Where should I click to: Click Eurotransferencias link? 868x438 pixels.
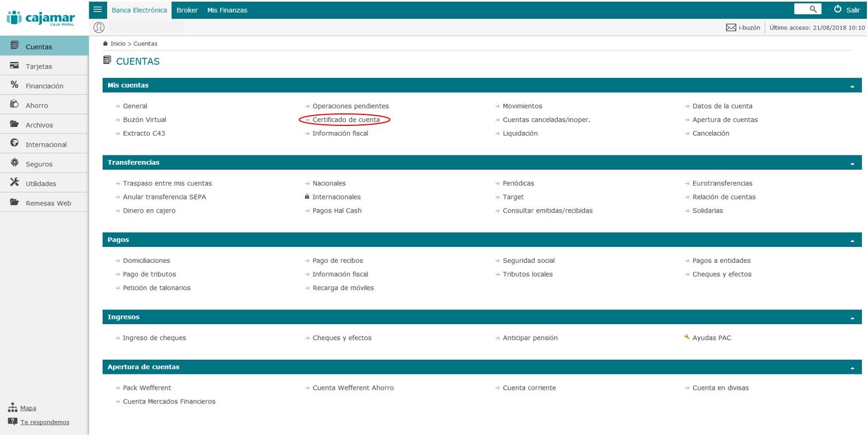[722, 183]
